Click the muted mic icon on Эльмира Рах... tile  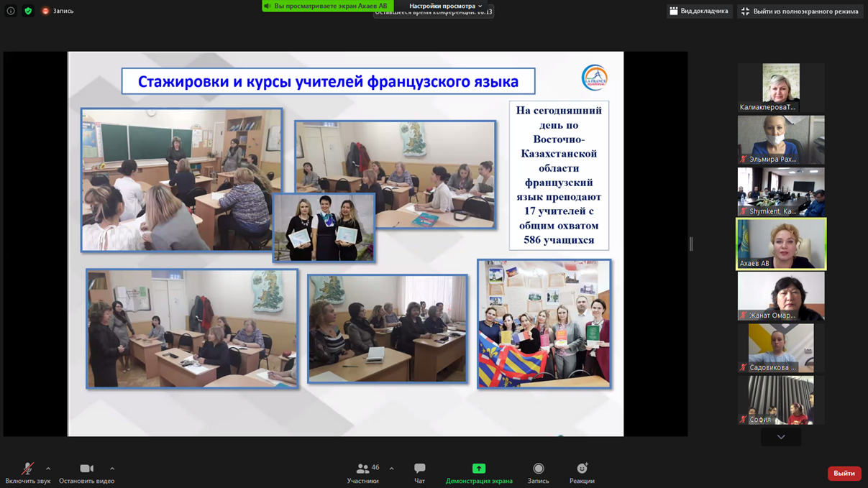pyautogui.click(x=744, y=160)
